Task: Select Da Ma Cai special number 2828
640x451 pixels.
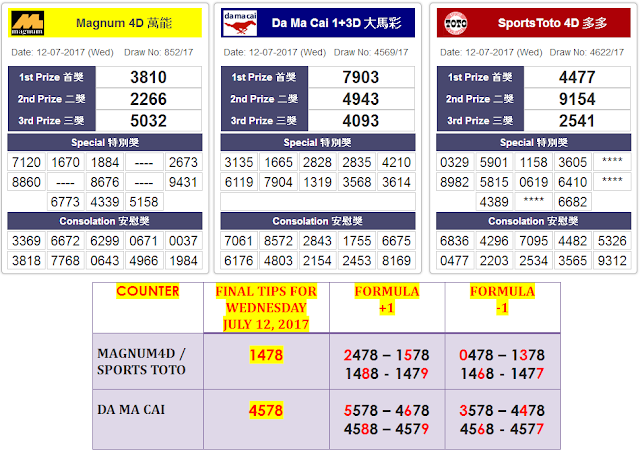Action: 317,162
